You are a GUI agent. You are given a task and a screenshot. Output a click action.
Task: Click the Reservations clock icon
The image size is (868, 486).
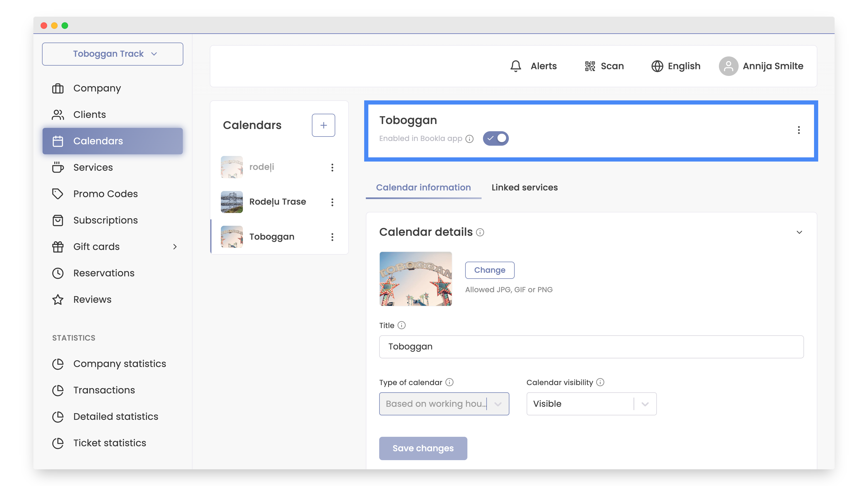coord(58,273)
